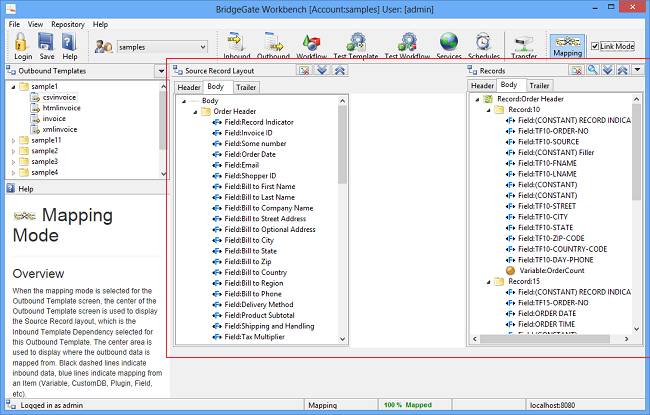Open the Outbound templates screen
Viewport: 650px width, 415px height.
pyautogui.click(x=273, y=46)
